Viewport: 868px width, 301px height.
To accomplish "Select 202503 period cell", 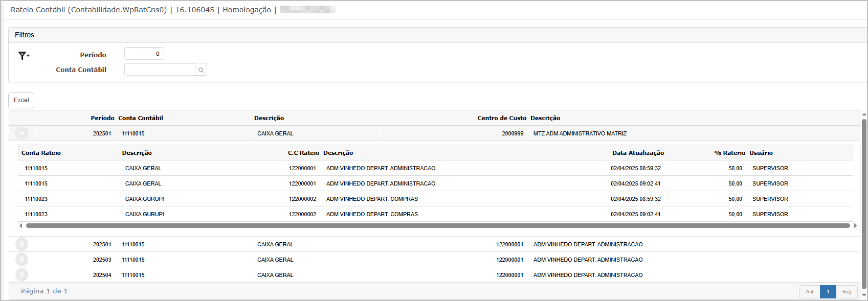I will pos(102,260).
